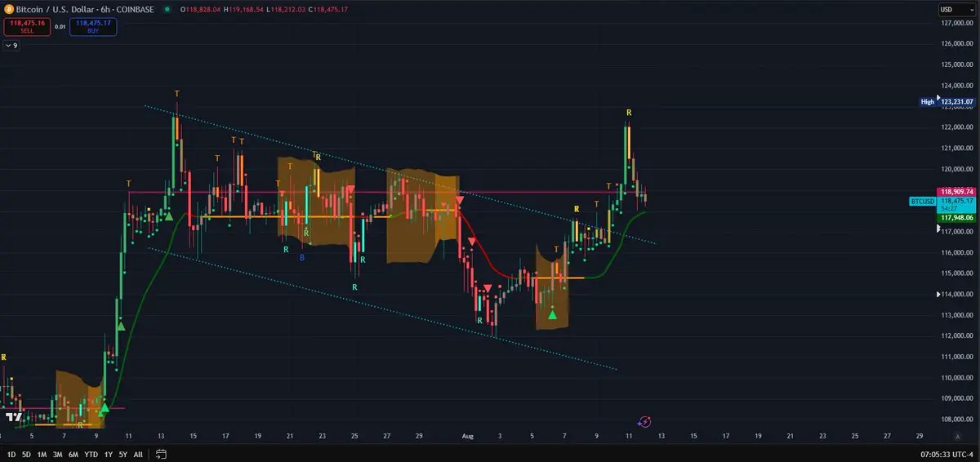
Task: Click 110,000.00 on the price scale
Action: 957,378
